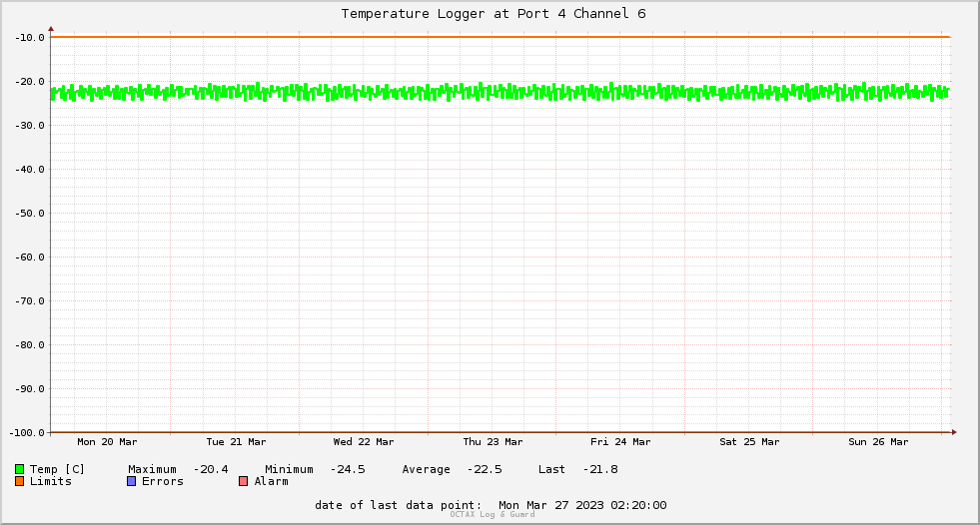Click the -70.0 y-axis label
The image size is (980, 525).
pyautogui.click(x=29, y=300)
